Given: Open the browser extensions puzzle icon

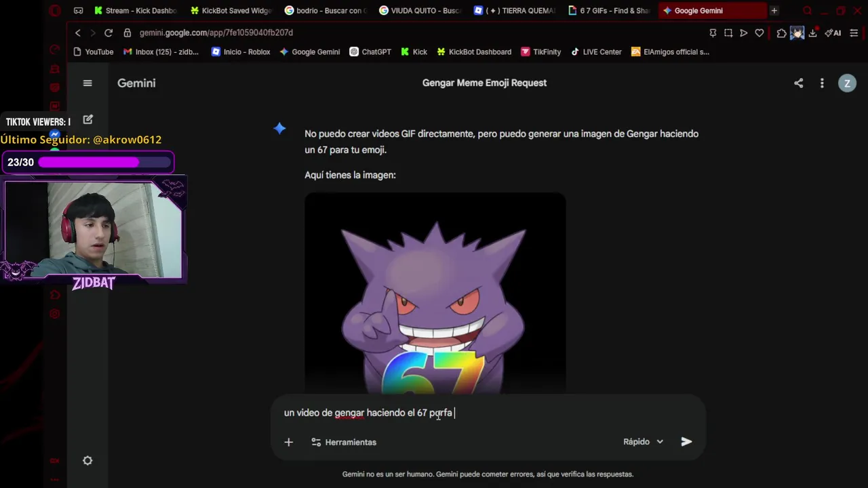Looking at the screenshot, I should click(x=781, y=33).
